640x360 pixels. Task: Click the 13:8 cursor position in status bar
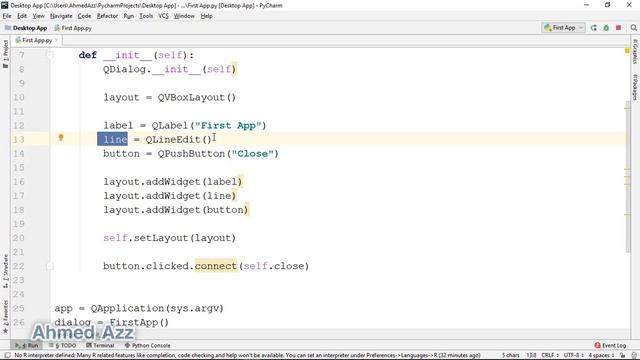point(531,356)
